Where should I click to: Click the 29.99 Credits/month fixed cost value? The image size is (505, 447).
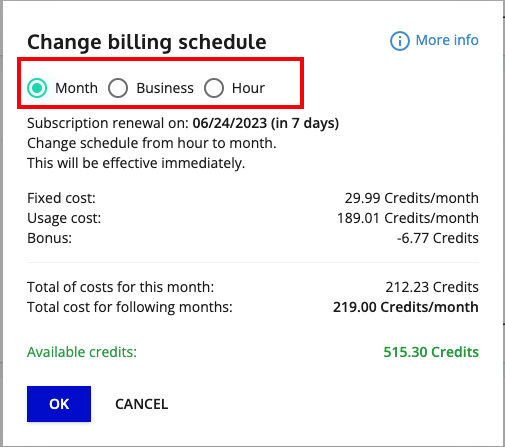[412, 198]
